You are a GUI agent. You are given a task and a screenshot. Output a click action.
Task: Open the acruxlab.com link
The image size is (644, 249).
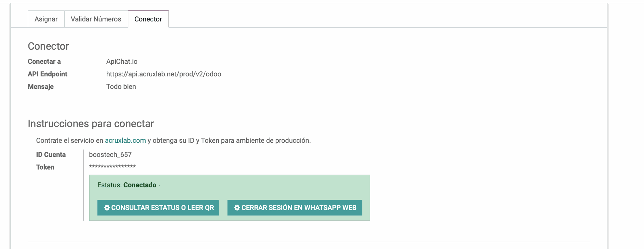pyautogui.click(x=125, y=140)
